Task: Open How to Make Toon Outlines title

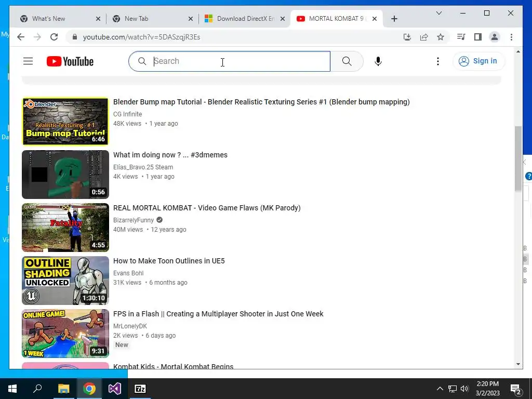Action: coord(169,261)
